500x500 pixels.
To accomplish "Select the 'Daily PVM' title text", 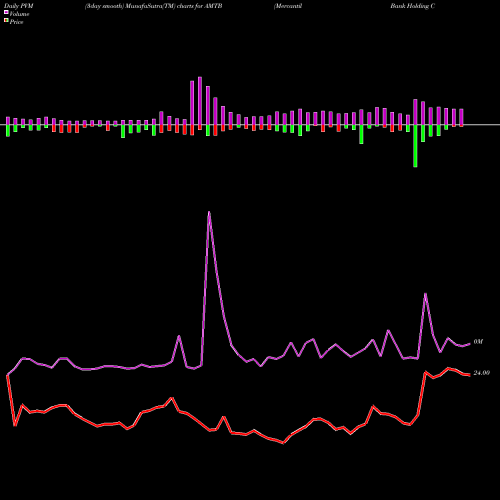I will point(19,6).
